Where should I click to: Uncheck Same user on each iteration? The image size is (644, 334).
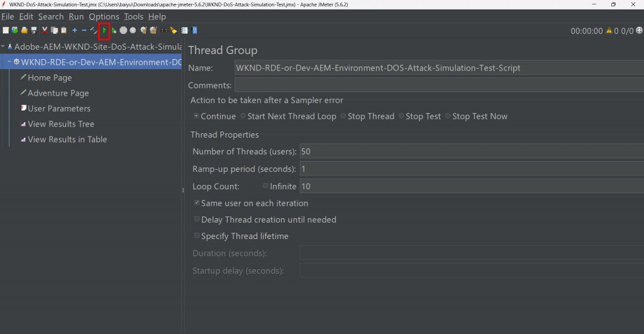(x=197, y=203)
